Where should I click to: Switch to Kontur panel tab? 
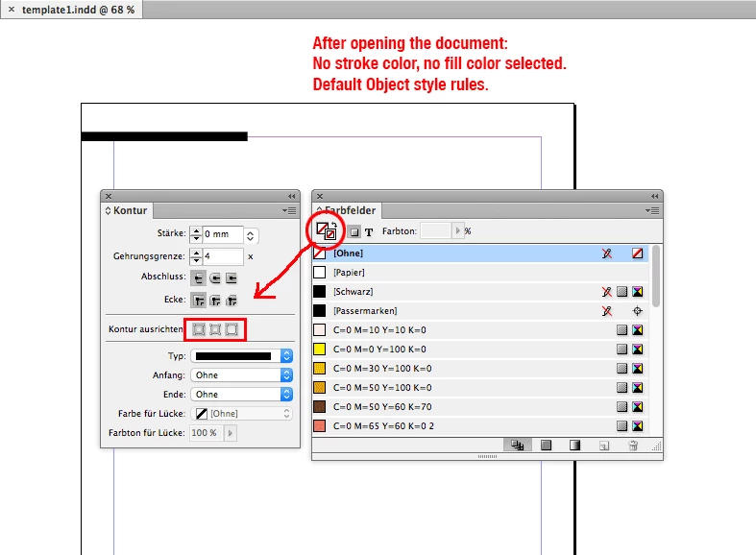pyautogui.click(x=127, y=210)
